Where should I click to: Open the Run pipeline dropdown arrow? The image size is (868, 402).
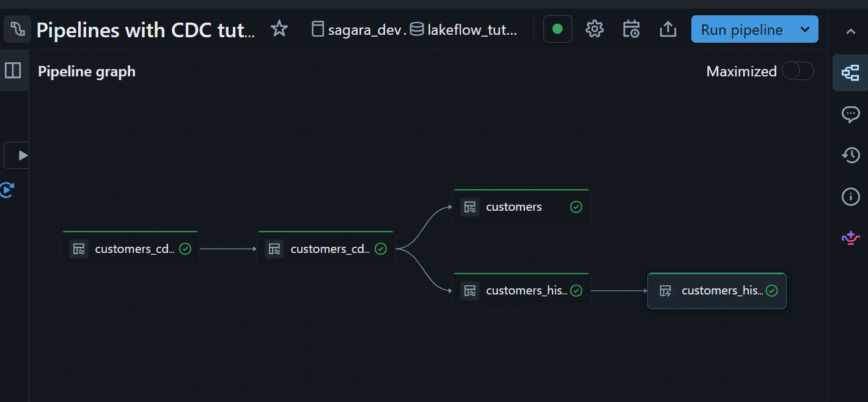click(x=805, y=29)
